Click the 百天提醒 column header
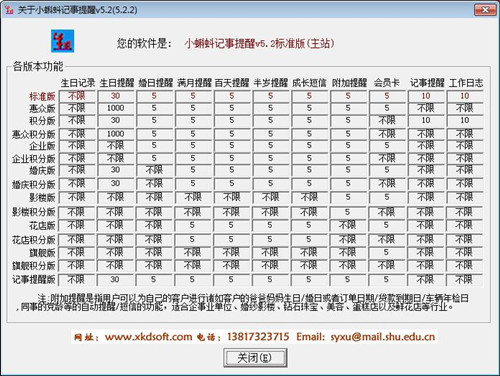 click(232, 83)
